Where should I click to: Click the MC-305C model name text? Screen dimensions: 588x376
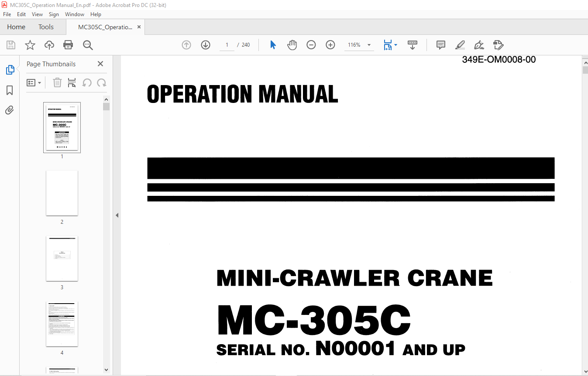coord(314,321)
